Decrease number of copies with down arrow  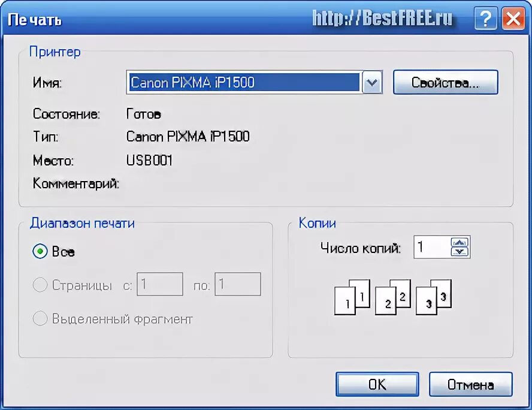coord(460,252)
